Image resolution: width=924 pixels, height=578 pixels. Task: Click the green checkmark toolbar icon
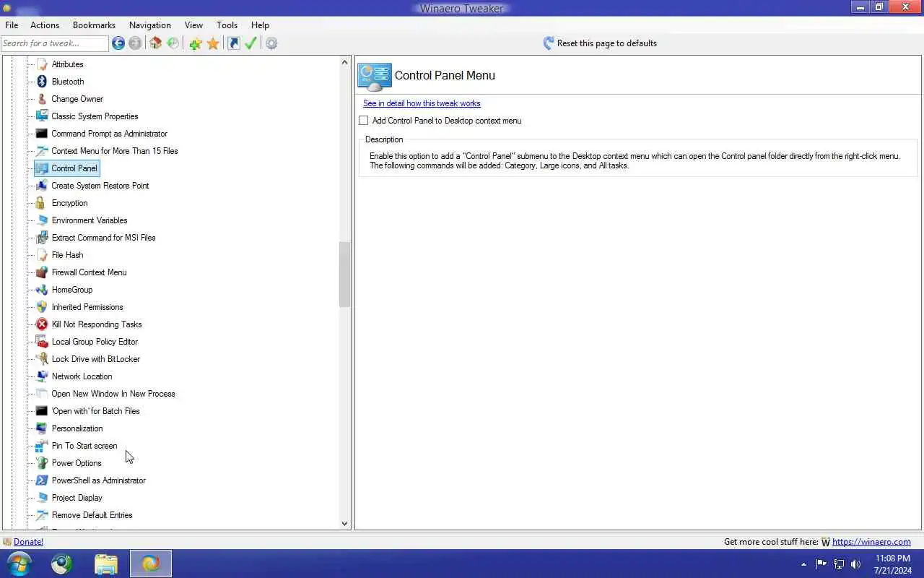pos(250,43)
